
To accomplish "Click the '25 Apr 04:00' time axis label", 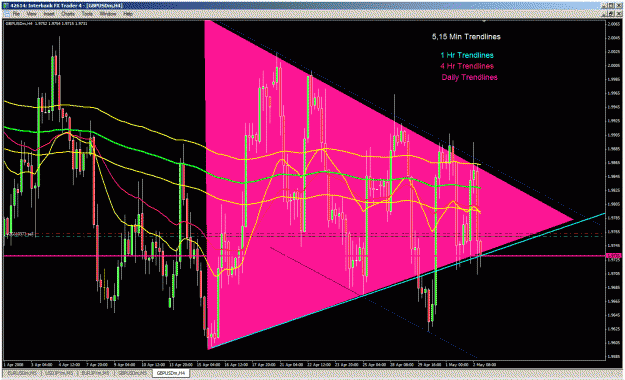I will (x=374, y=364).
